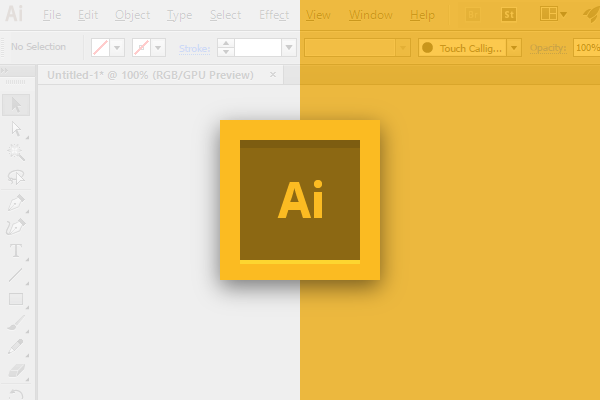Choose the Magic Wand tool
600x400 pixels.
pos(16,152)
